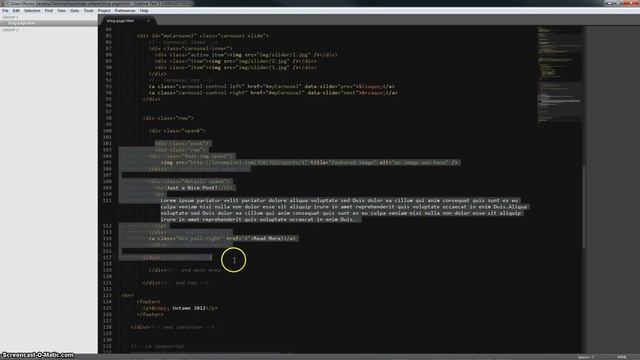This screenshot has width=640, height=360.
Task: Open the Find menu
Action: point(49,11)
